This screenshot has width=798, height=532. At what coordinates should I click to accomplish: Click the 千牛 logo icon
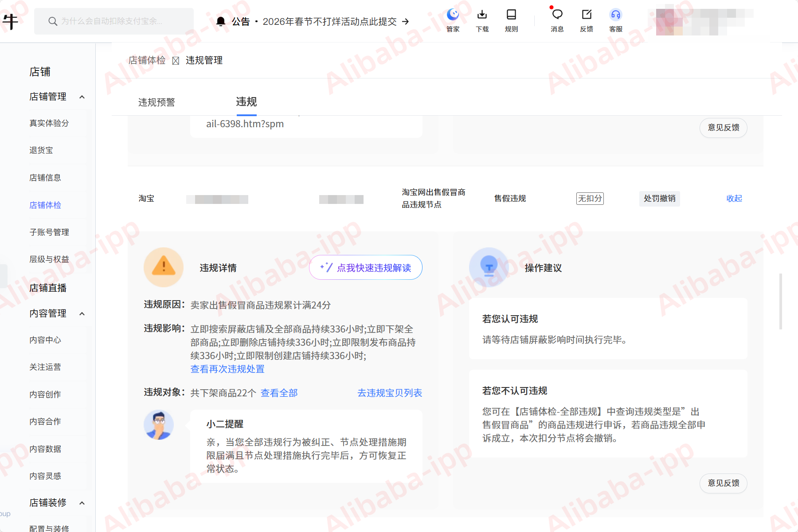(x=11, y=21)
